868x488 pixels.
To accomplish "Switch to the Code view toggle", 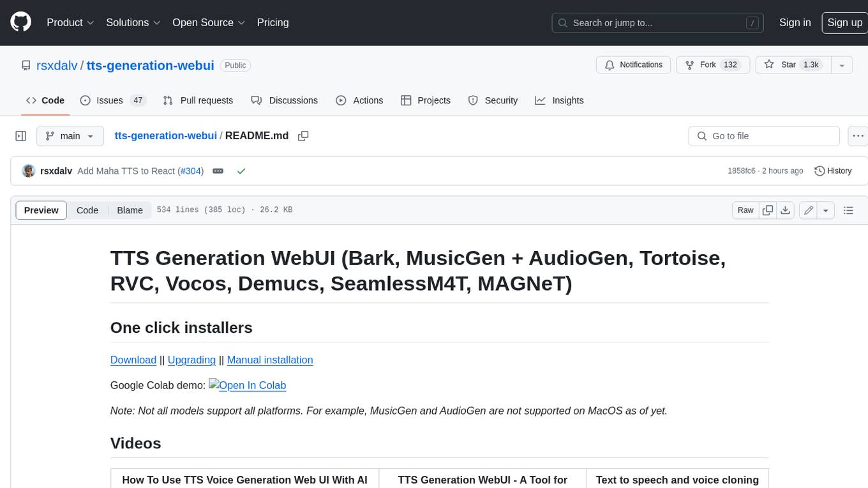I will tap(87, 210).
